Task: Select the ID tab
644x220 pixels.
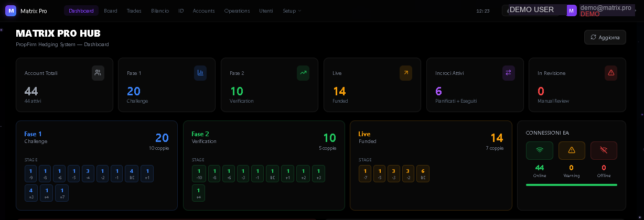Action: pos(181,10)
